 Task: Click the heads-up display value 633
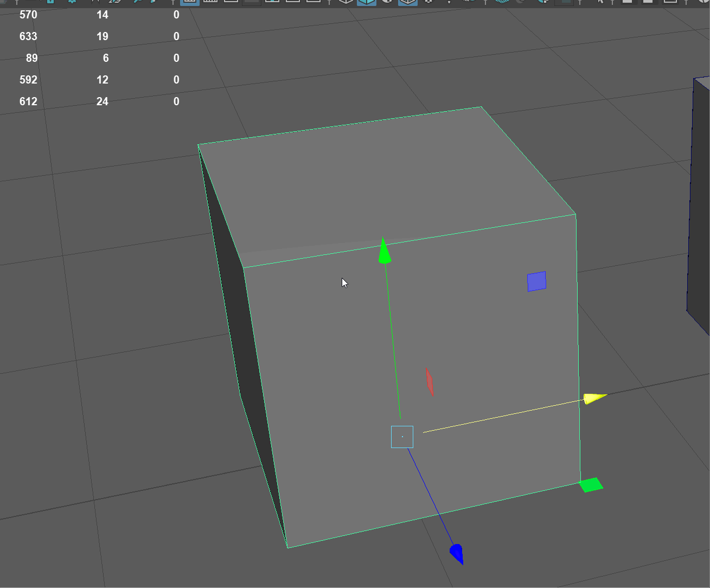[x=28, y=36]
